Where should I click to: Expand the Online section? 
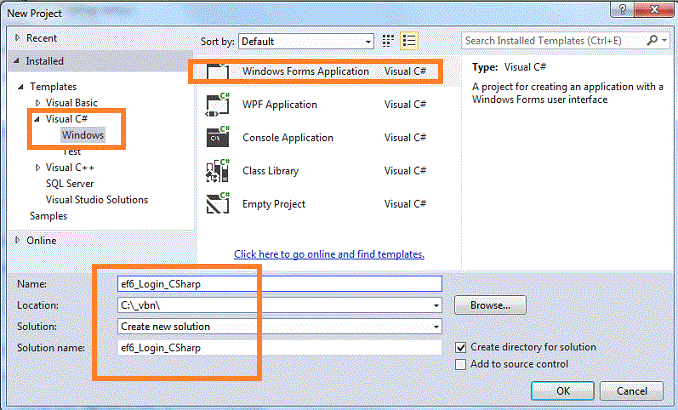(x=17, y=240)
